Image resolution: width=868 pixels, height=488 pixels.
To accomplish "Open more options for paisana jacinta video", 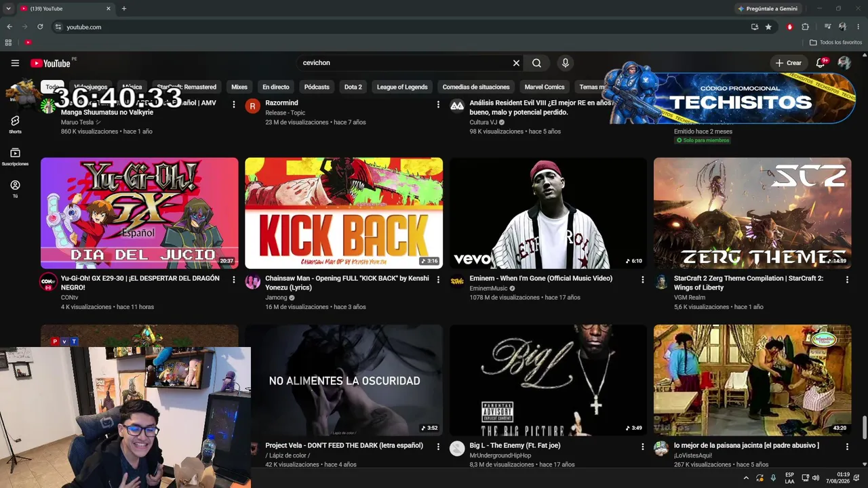I will tap(847, 447).
